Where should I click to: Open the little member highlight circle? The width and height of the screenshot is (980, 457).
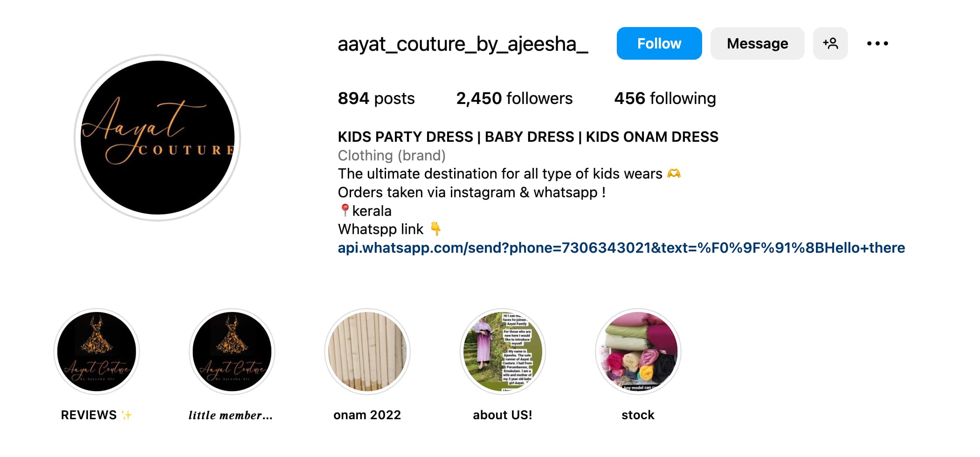[232, 352]
